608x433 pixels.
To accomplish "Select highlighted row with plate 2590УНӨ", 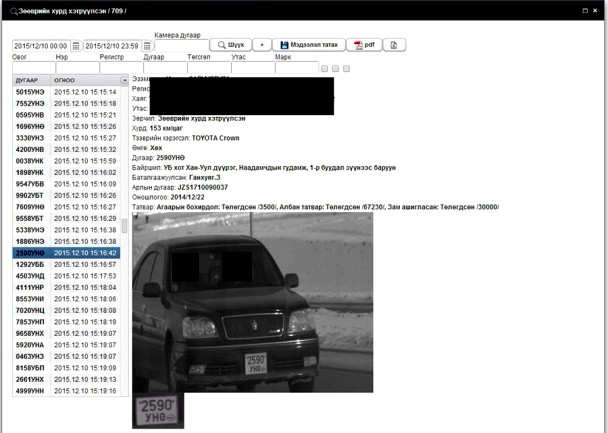I will point(66,253).
